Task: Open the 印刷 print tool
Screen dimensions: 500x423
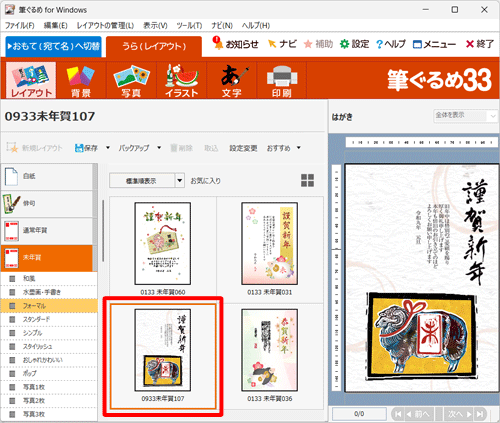Action: pos(282,80)
